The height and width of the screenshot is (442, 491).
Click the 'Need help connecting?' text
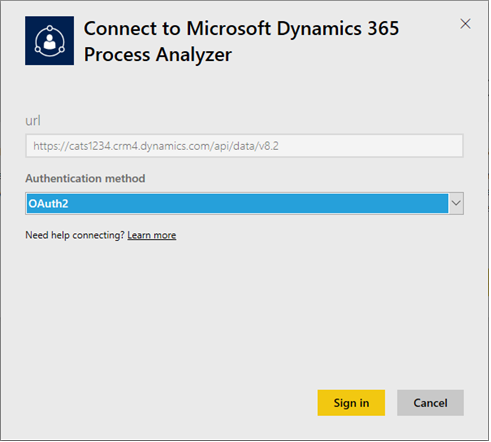pyautogui.click(x=75, y=235)
